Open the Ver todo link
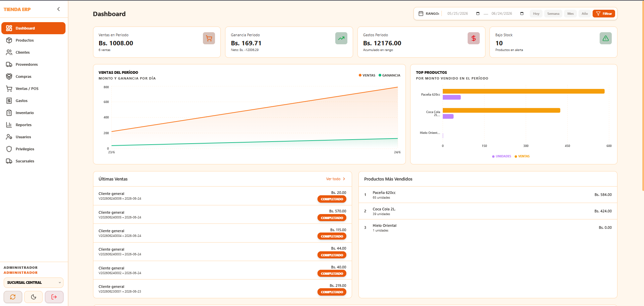The width and height of the screenshot is (644, 306). 336,179
